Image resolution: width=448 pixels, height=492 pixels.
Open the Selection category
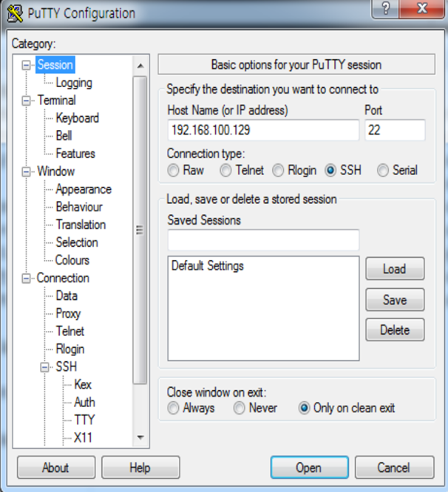click(77, 242)
